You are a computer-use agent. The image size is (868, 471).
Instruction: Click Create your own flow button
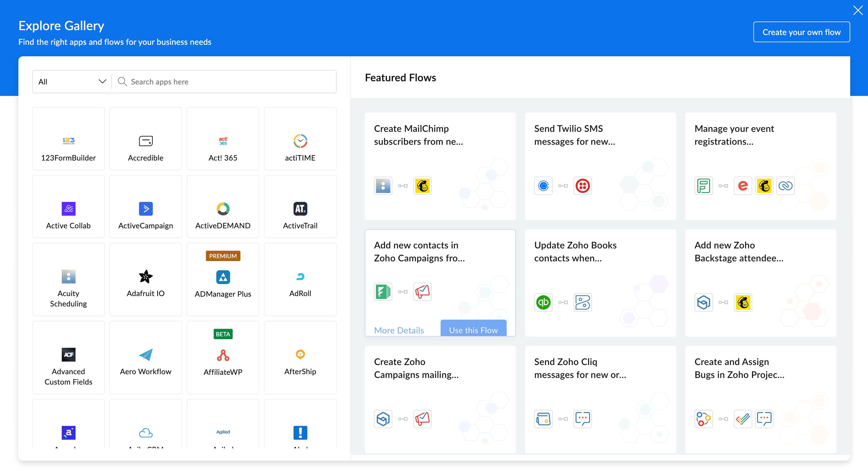801,32
